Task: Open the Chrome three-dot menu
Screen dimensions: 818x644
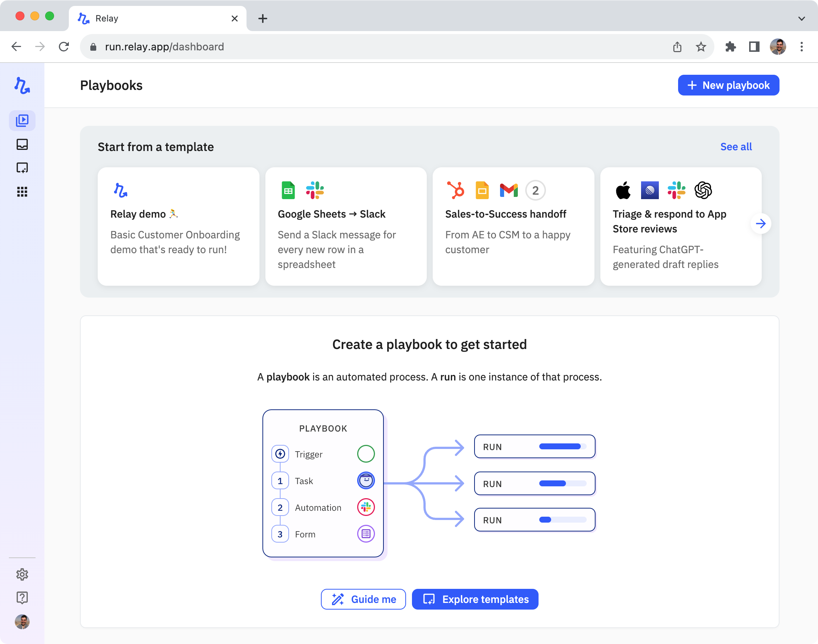Action: [802, 47]
